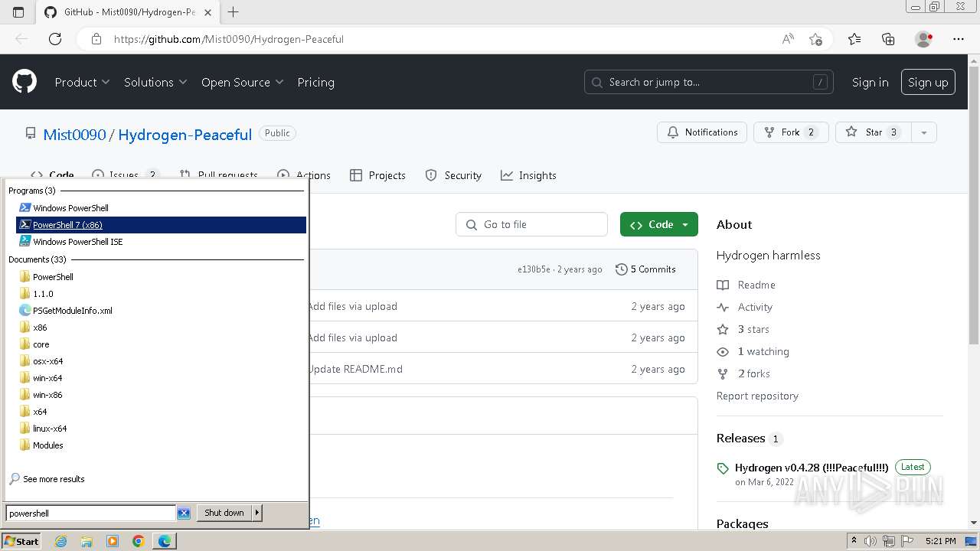Focus the Go to file field

531,224
